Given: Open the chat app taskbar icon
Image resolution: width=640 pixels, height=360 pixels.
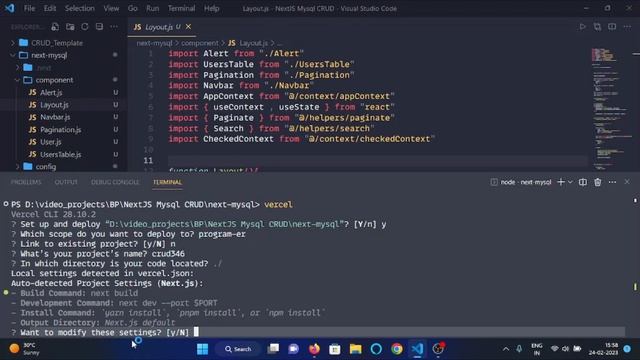Looking at the screenshot, I should 293,349.
